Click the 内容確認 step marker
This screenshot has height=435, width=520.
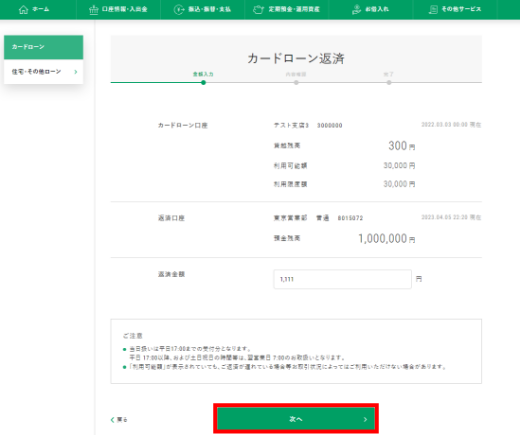coord(296,82)
